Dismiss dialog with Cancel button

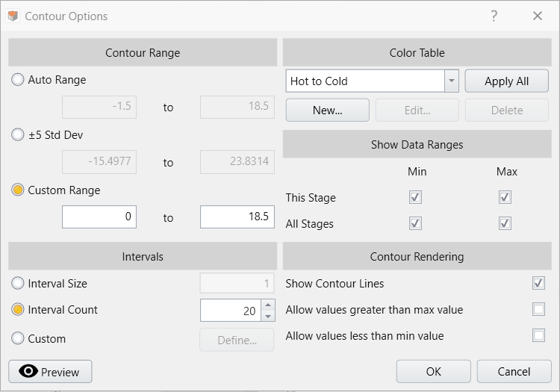pos(514,372)
